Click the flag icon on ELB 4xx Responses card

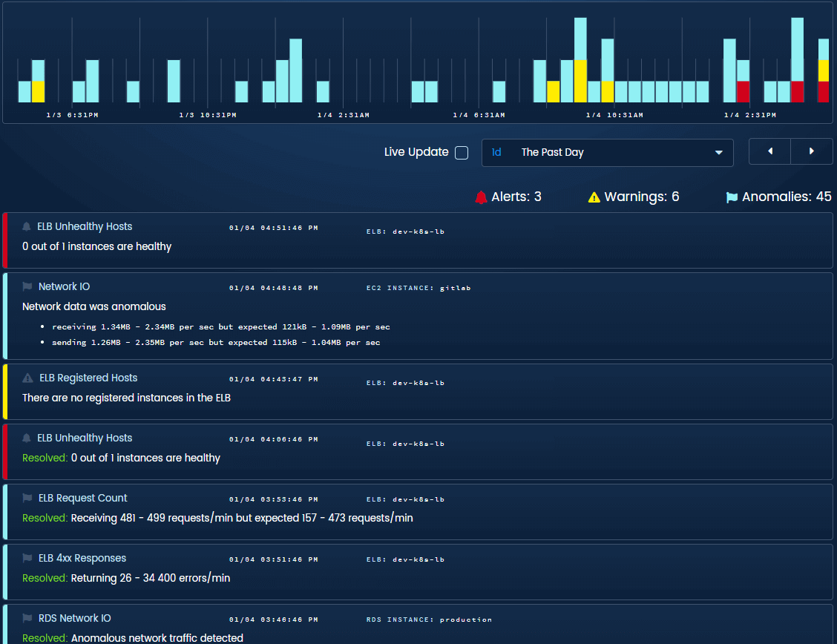coord(26,559)
